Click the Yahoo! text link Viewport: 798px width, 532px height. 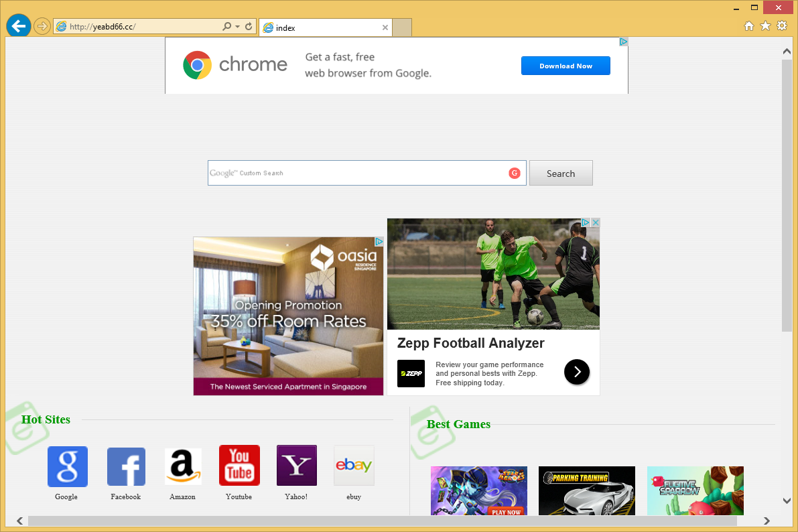(296, 497)
